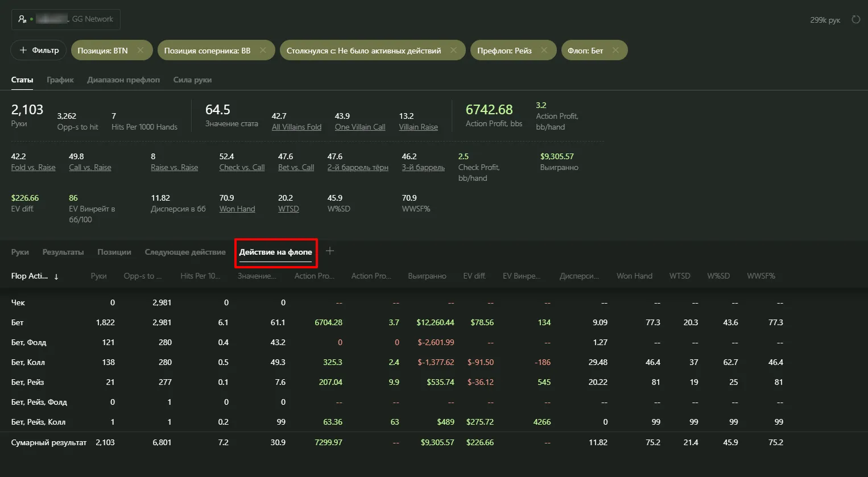Image resolution: width=868 pixels, height=477 pixels.
Task: Close the Столкнулся с filter chip
Action: point(453,51)
